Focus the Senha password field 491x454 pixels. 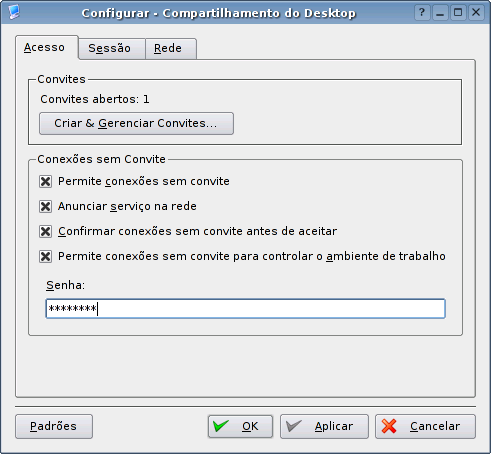tap(245, 308)
